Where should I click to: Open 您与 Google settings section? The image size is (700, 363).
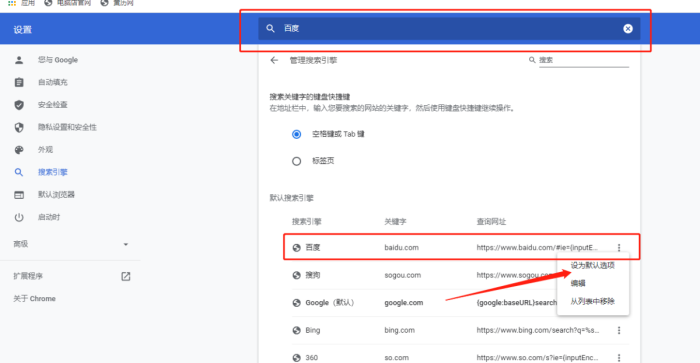pyautogui.click(x=58, y=60)
